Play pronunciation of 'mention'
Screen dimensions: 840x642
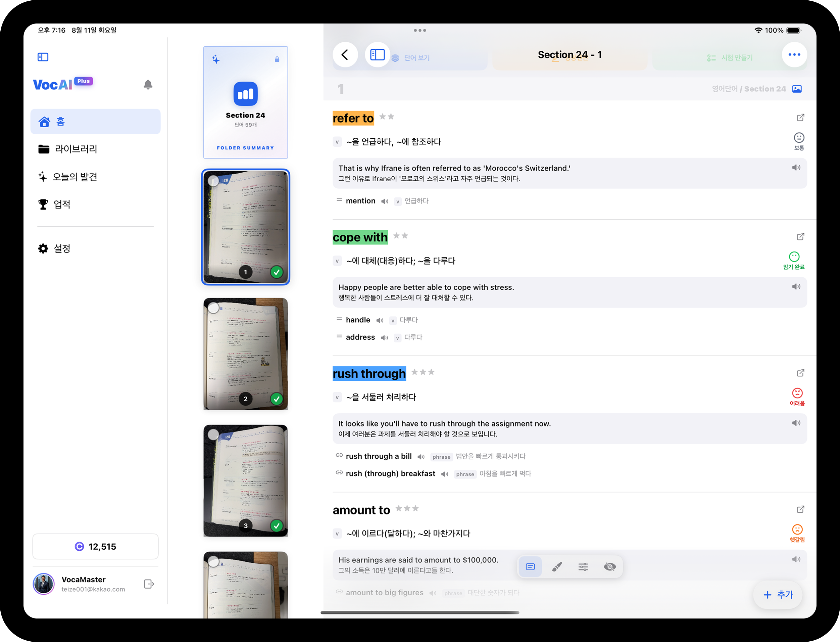pyautogui.click(x=385, y=201)
